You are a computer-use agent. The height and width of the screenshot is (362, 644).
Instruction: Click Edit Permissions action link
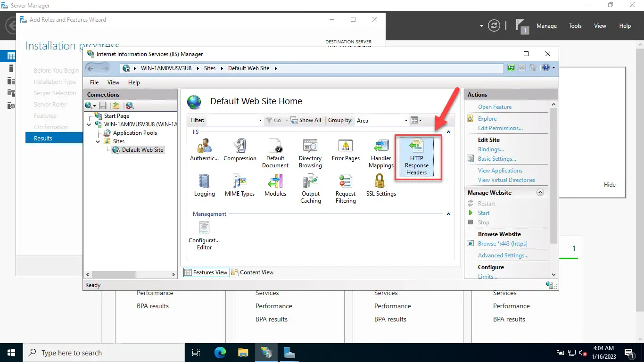(500, 128)
